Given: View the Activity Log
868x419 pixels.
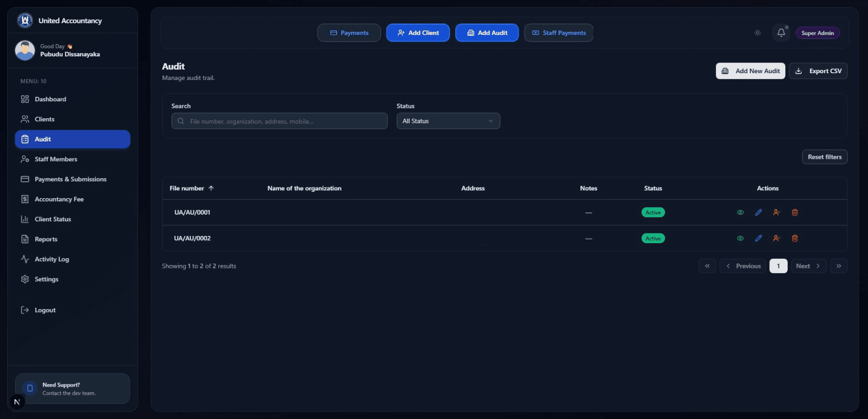Looking at the screenshot, I should tap(73, 259).
